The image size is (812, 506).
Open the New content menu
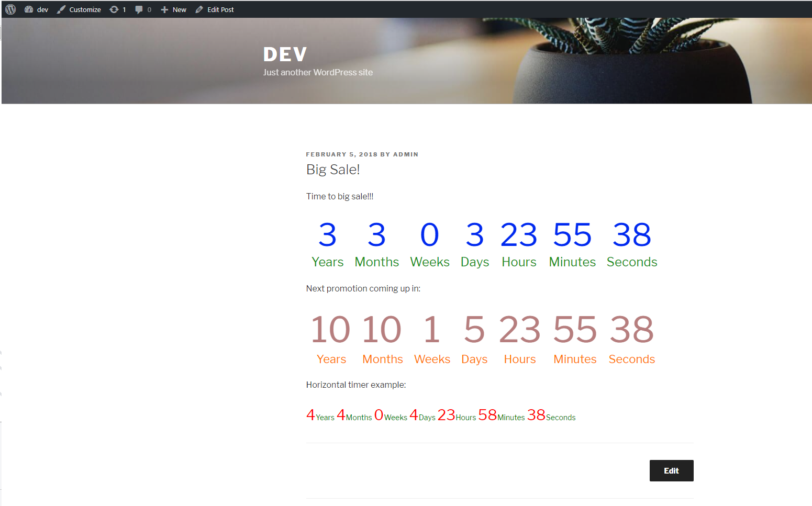point(180,9)
